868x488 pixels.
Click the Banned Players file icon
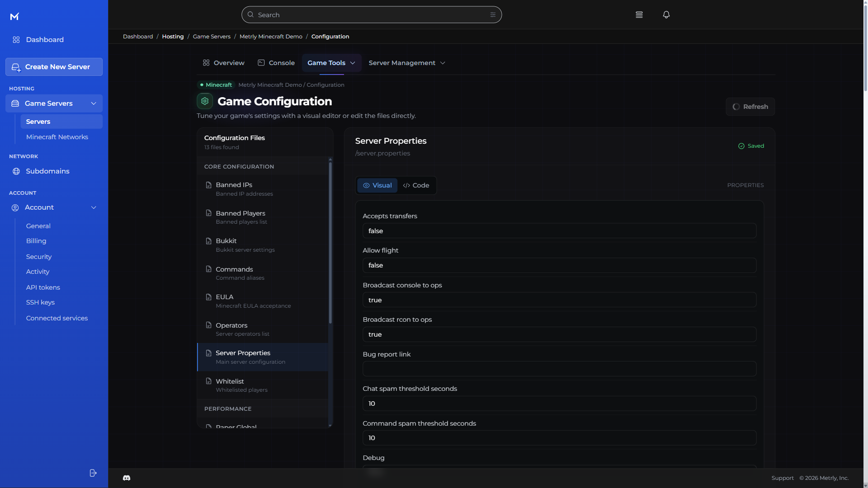[x=208, y=213]
